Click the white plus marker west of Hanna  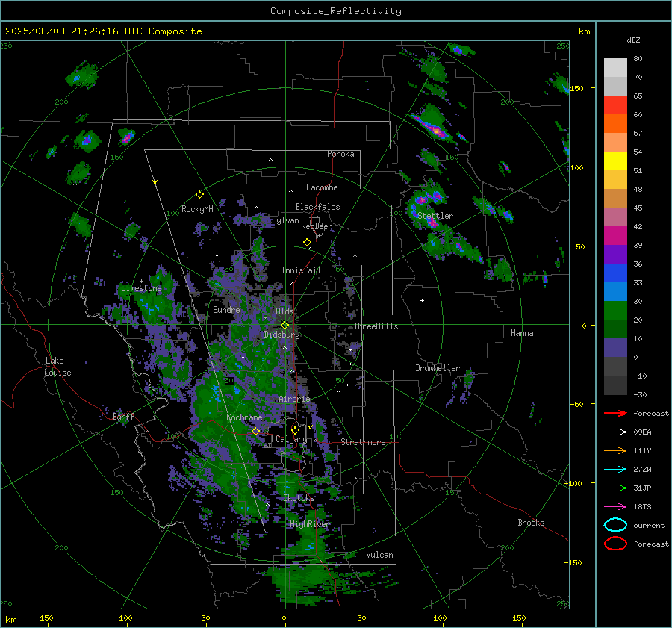[422, 300]
